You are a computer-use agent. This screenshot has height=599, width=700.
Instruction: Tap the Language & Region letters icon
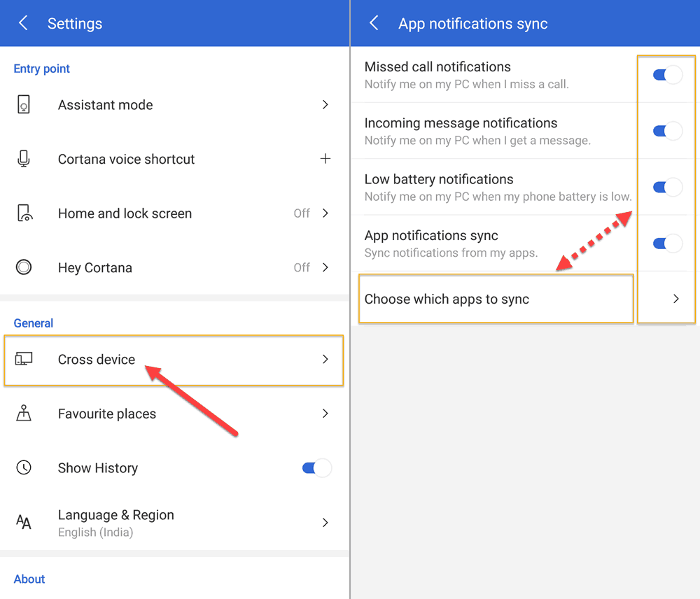[x=24, y=522]
